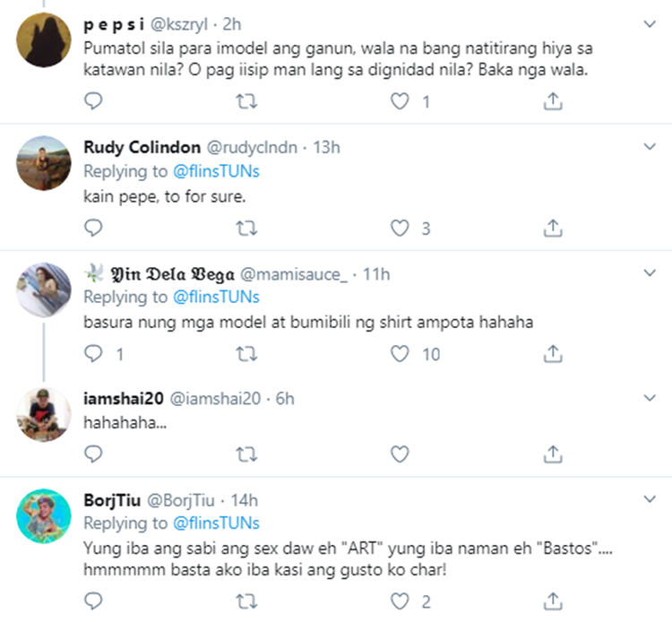
Task: Like the tweet with 10 likes
Action: click(x=401, y=354)
